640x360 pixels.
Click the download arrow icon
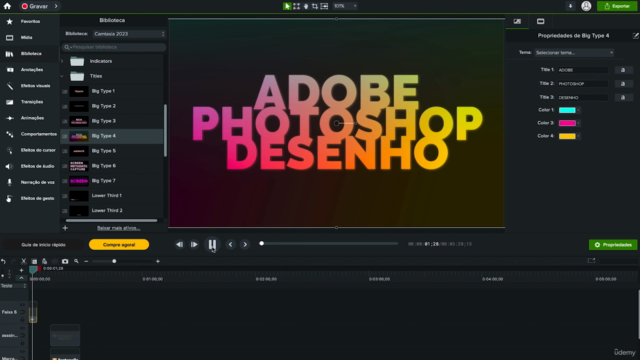[570, 6]
